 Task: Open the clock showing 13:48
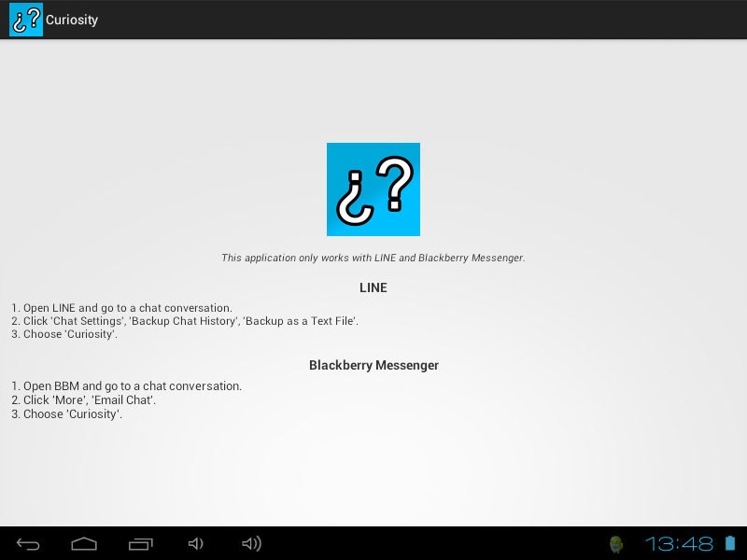[679, 543]
